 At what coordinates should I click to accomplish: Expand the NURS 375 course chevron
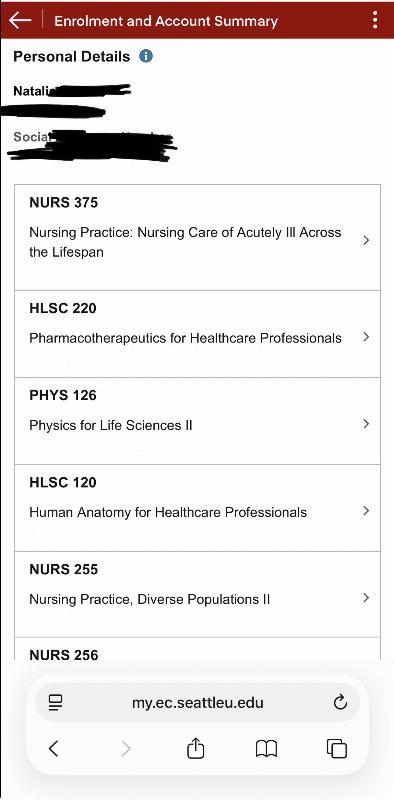point(366,240)
